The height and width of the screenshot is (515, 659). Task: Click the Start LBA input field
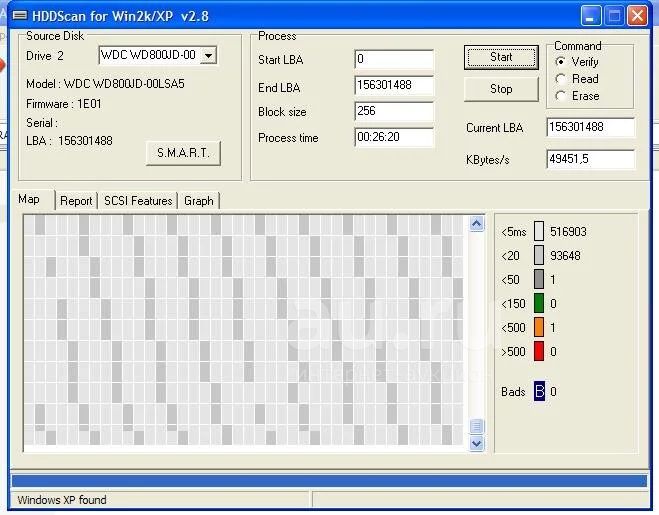coord(394,59)
